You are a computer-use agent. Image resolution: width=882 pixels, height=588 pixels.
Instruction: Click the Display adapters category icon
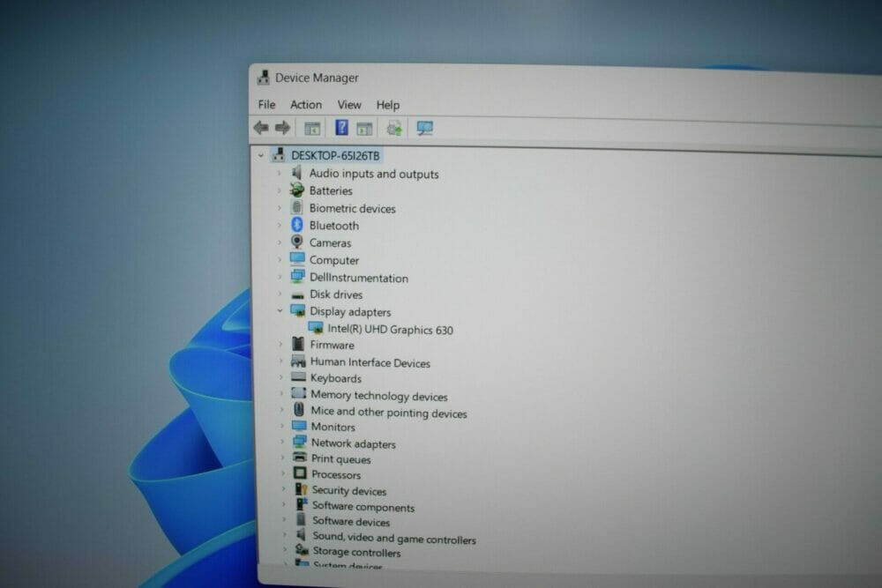(297, 311)
